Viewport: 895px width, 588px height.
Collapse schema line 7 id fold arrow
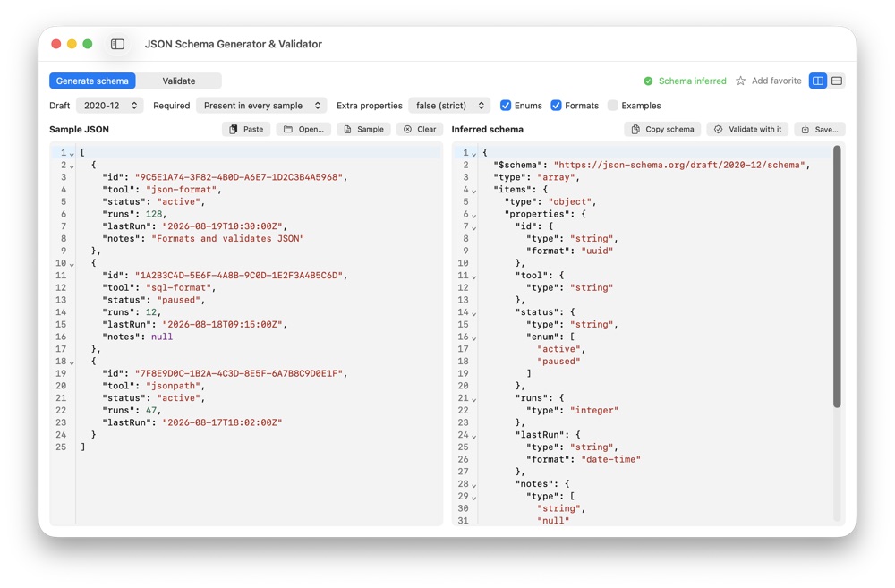click(x=473, y=227)
